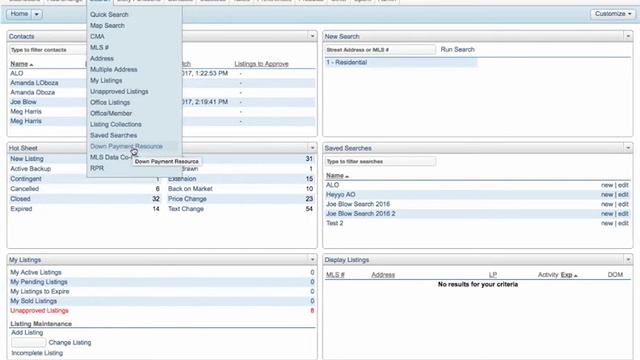Open the New Search panel dropdown arrow
Viewport: 640px width, 360px height.
(628, 36)
